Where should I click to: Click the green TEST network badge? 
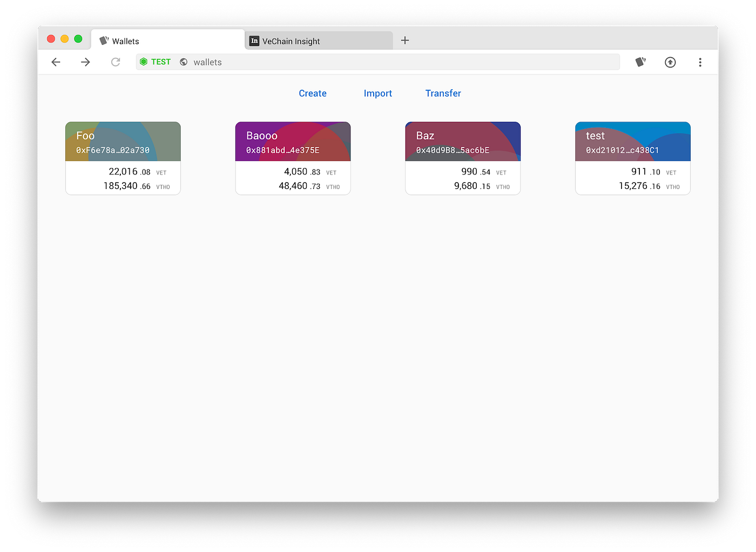[155, 62]
